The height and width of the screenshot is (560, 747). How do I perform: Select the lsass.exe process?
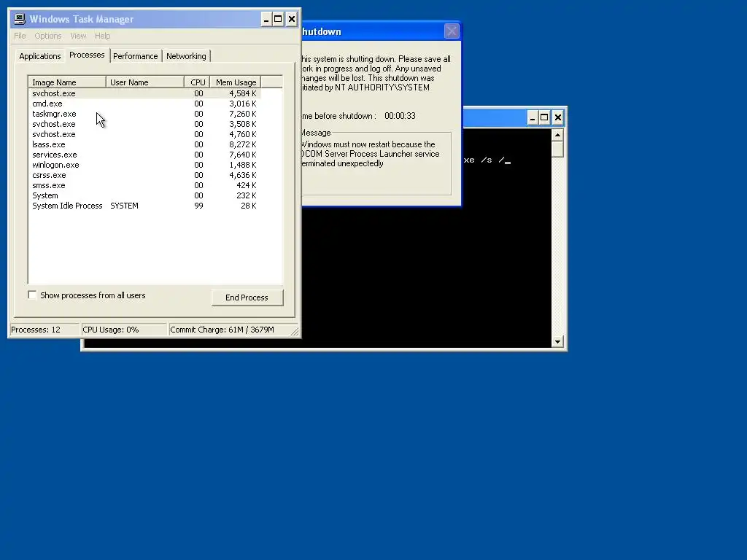pyautogui.click(x=145, y=144)
